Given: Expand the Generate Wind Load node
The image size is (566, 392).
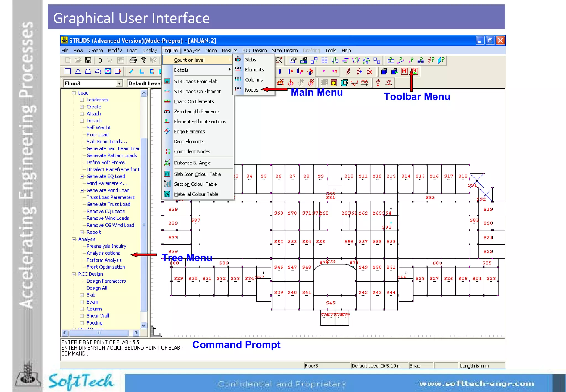Looking at the screenshot, I should 82,190.
